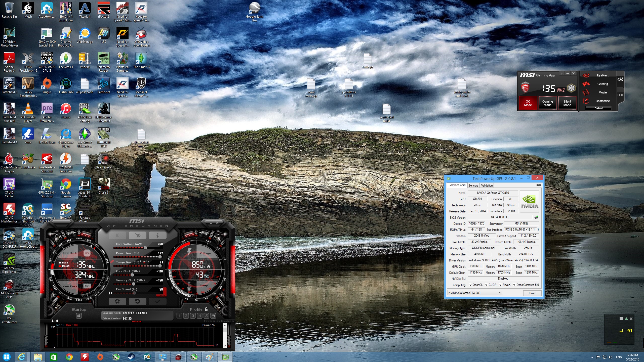Toggle power and temp limit link icon
The height and width of the screenshot is (362, 644).
point(112,261)
